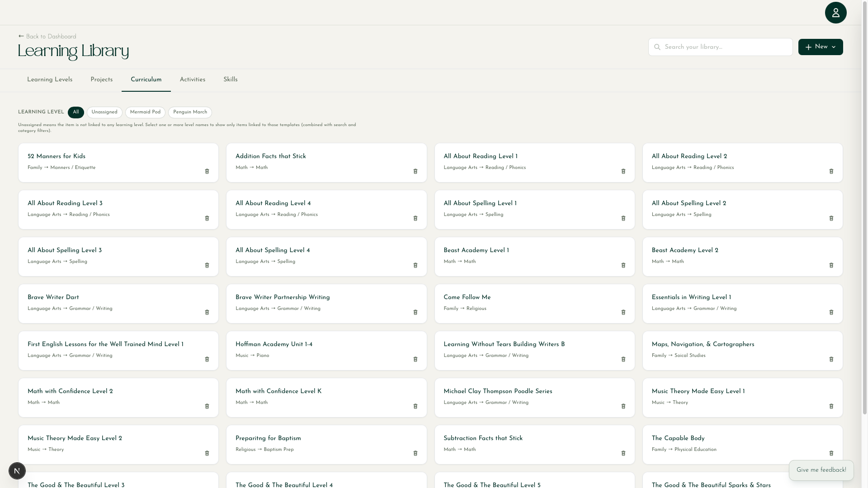The height and width of the screenshot is (488, 868).
Task: Delete Music Theory Made Easy Level 1
Action: 831,406
